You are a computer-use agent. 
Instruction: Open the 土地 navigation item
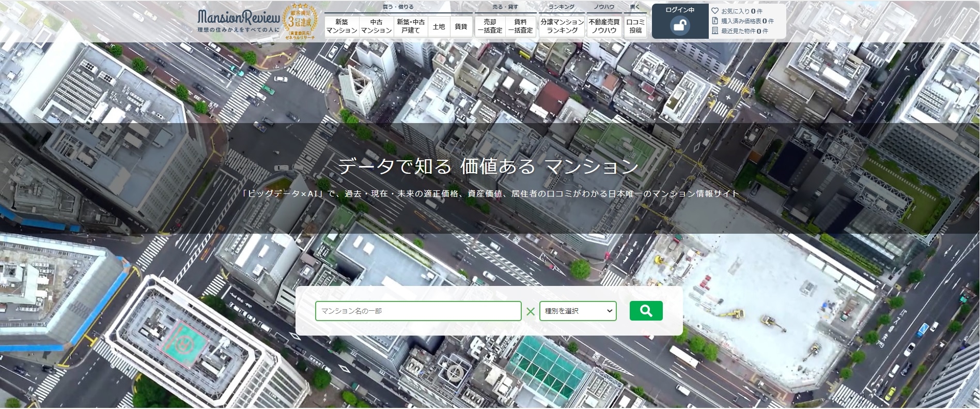pos(439,26)
